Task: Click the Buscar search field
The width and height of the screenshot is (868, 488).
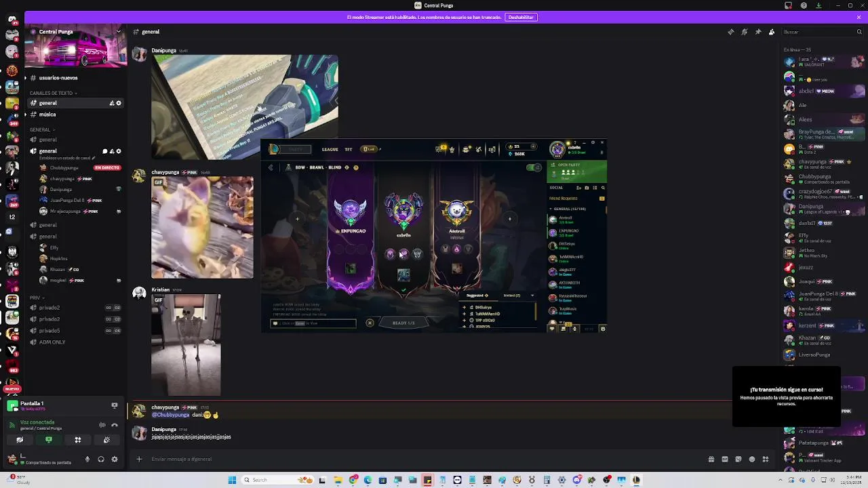Action: coord(822,32)
